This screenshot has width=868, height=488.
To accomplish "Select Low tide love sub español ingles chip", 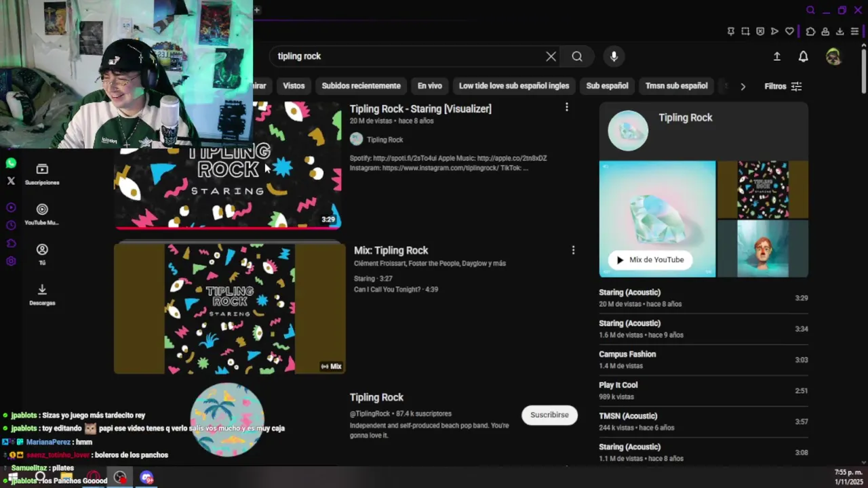I will [x=514, y=86].
